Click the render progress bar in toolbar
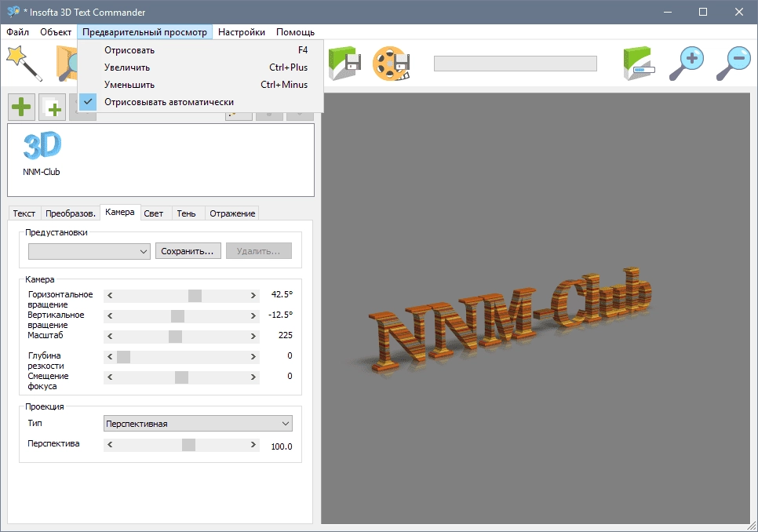 pos(516,64)
